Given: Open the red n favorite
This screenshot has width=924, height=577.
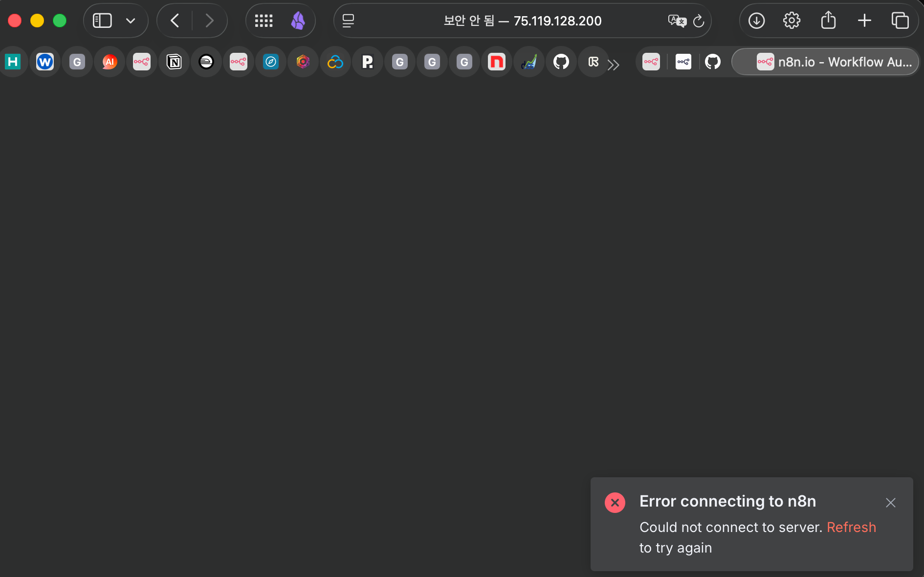Looking at the screenshot, I should pos(497,62).
